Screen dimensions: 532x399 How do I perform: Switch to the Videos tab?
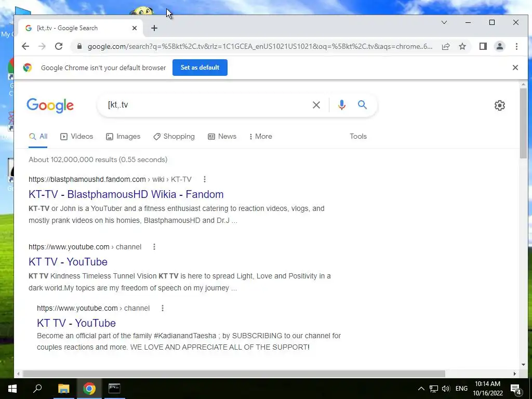77,137
